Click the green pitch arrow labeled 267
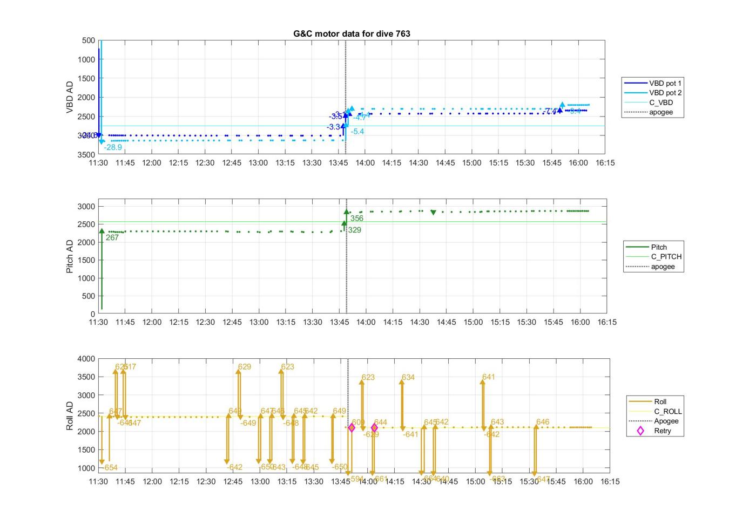The width and height of the screenshot is (756, 532). click(x=102, y=269)
